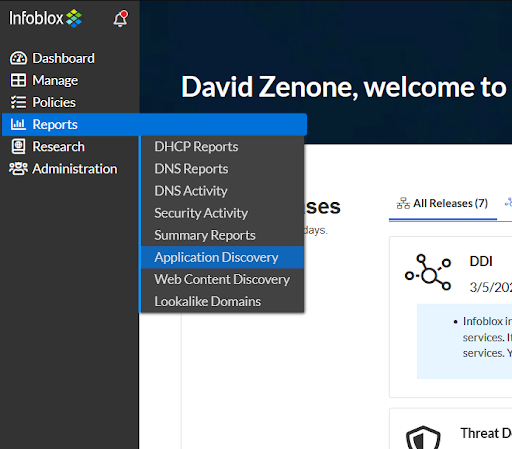Click the Research book icon
This screenshot has height=449, width=512.
(18, 147)
